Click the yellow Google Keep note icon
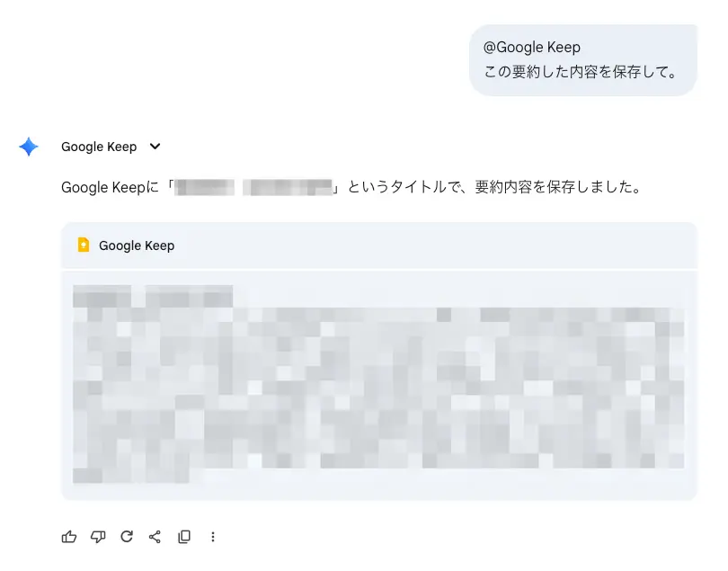Screen dimensions: 728x571 click(x=84, y=245)
